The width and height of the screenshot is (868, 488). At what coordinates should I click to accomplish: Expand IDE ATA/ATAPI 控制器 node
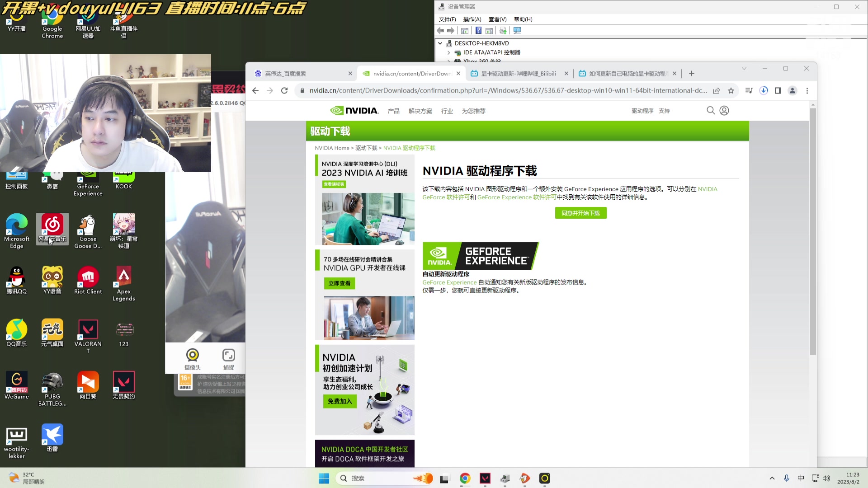click(x=448, y=52)
